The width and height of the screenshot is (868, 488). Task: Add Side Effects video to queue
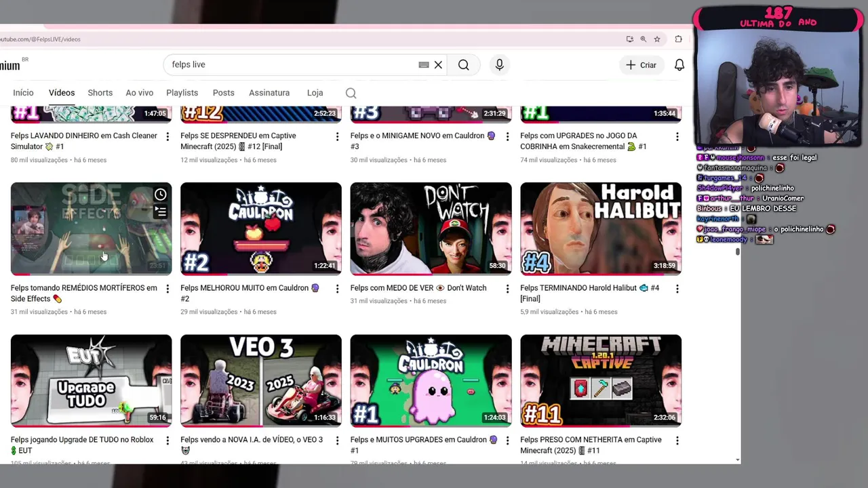[160, 212]
